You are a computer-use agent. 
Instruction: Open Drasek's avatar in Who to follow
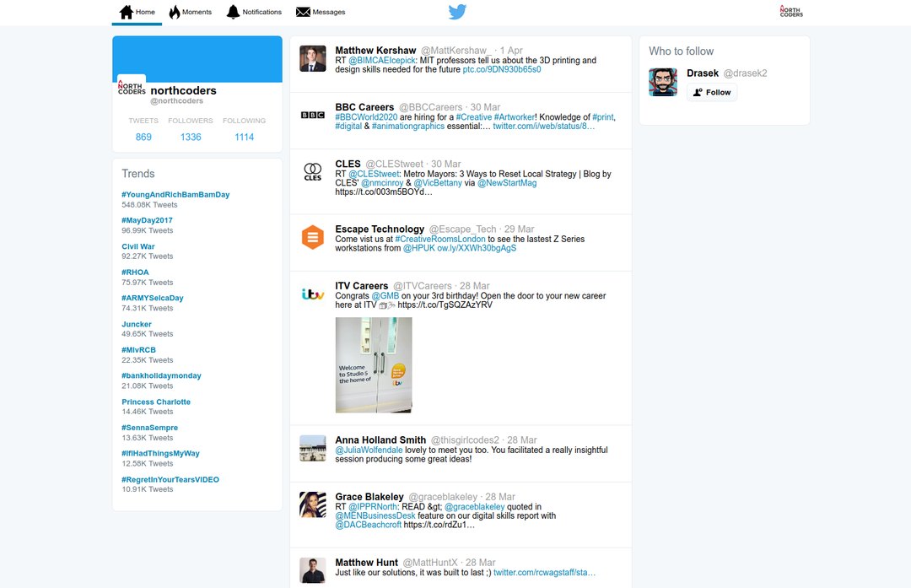click(x=663, y=82)
